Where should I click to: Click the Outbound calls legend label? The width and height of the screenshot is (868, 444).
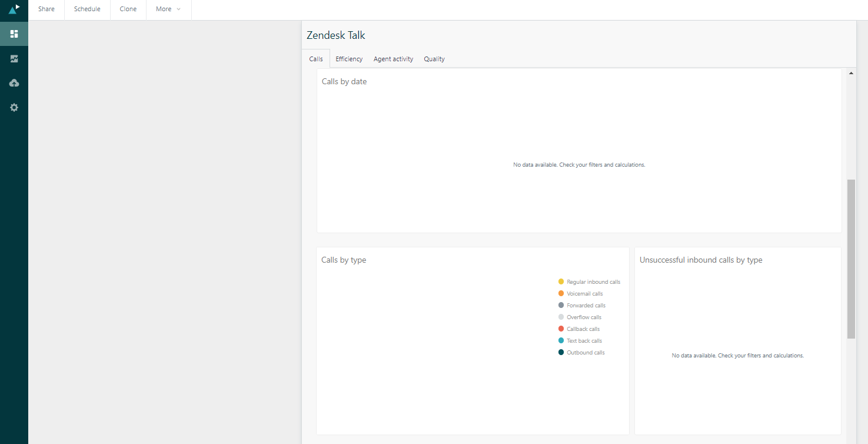(586, 353)
